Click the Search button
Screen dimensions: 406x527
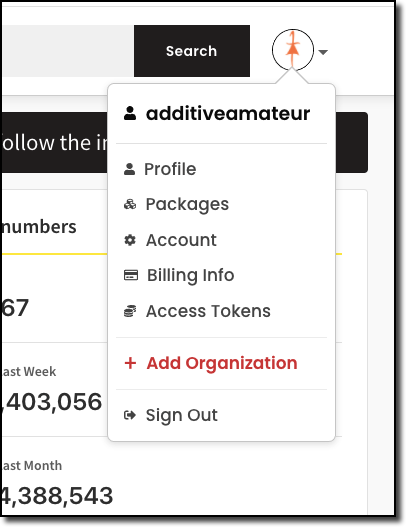[x=192, y=51]
